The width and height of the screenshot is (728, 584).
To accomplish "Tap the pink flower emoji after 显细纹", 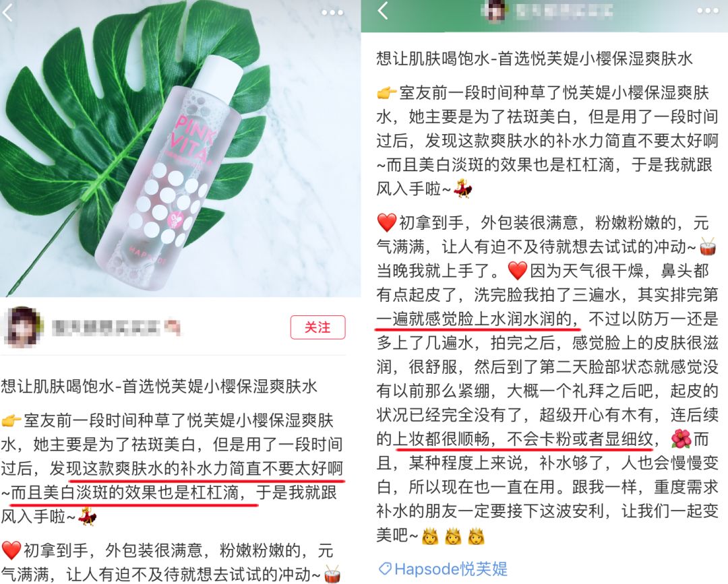I will click(x=681, y=439).
